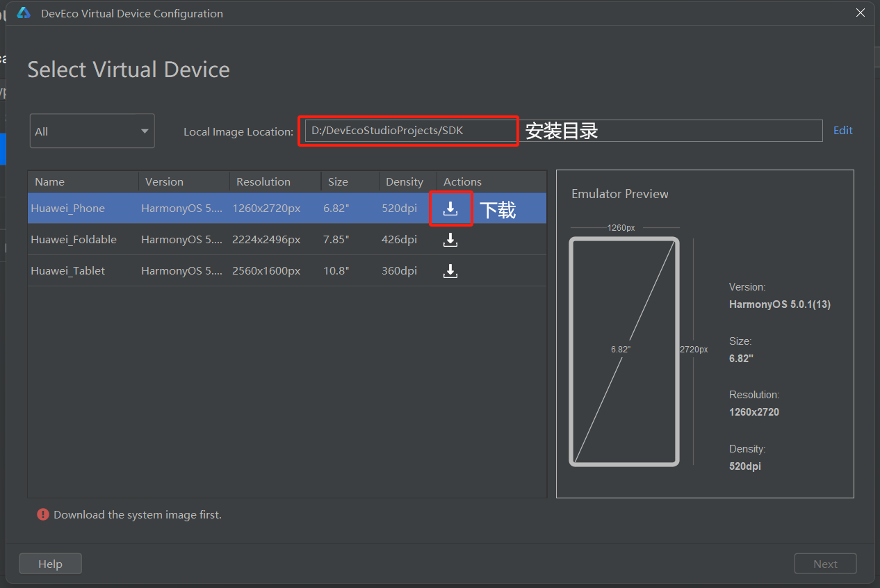Select the Huawei_Tablet row
This screenshot has height=588, width=880.
click(x=287, y=270)
